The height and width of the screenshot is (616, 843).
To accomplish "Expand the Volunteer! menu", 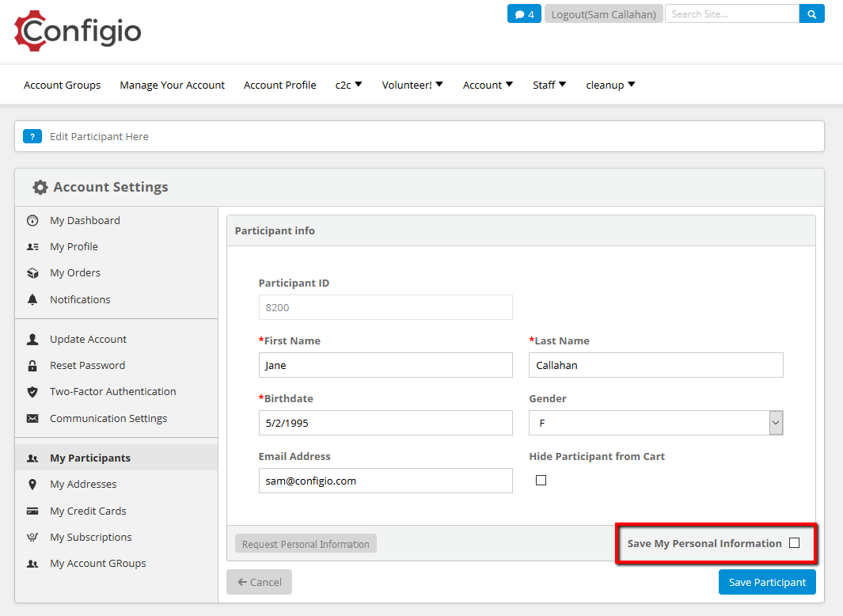I will point(412,85).
